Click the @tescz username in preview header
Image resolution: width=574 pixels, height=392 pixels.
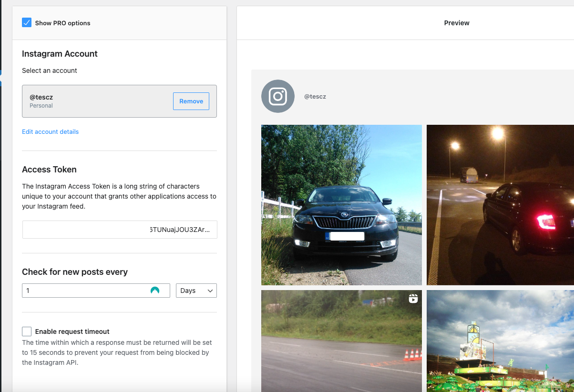click(315, 97)
